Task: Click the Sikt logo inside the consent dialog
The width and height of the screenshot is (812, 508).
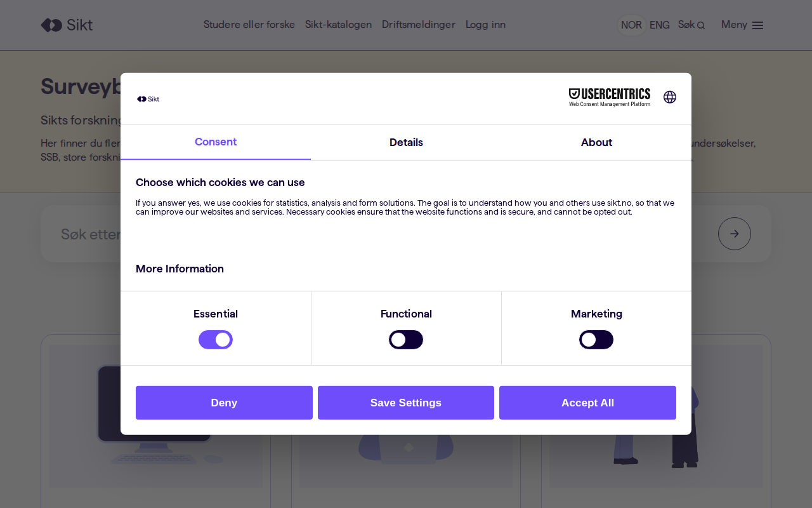Action: 148,98
